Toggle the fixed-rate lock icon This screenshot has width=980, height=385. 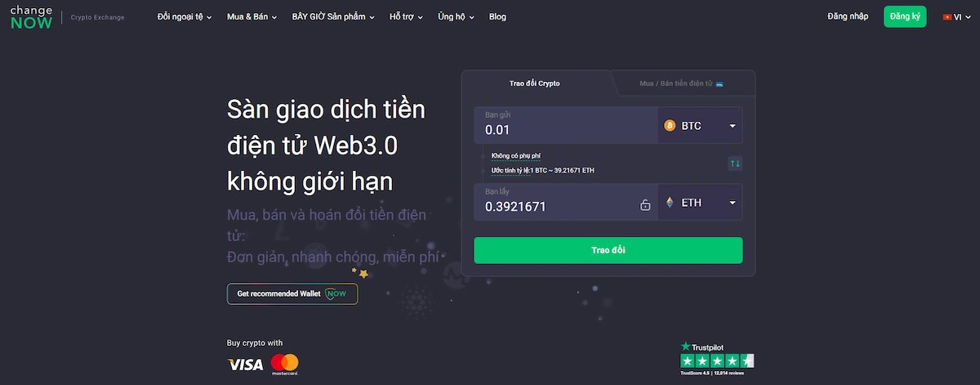tap(645, 205)
